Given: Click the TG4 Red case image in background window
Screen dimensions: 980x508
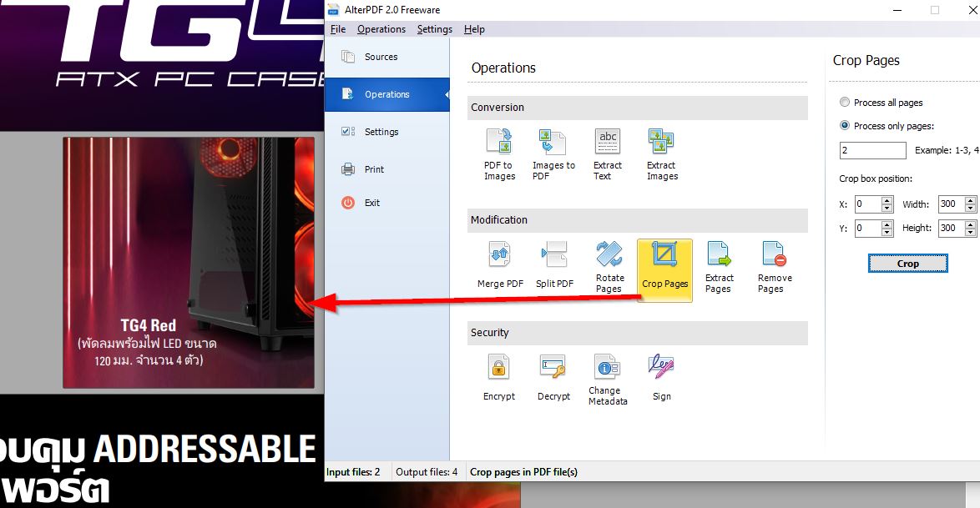Looking at the screenshot, I should [x=189, y=263].
